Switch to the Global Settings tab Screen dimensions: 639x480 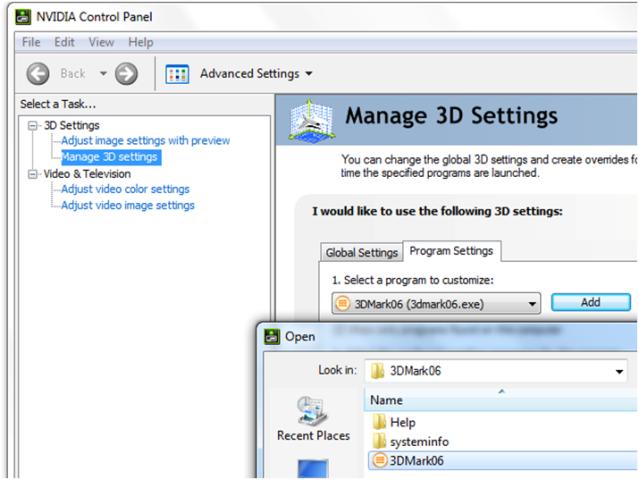pyautogui.click(x=361, y=253)
